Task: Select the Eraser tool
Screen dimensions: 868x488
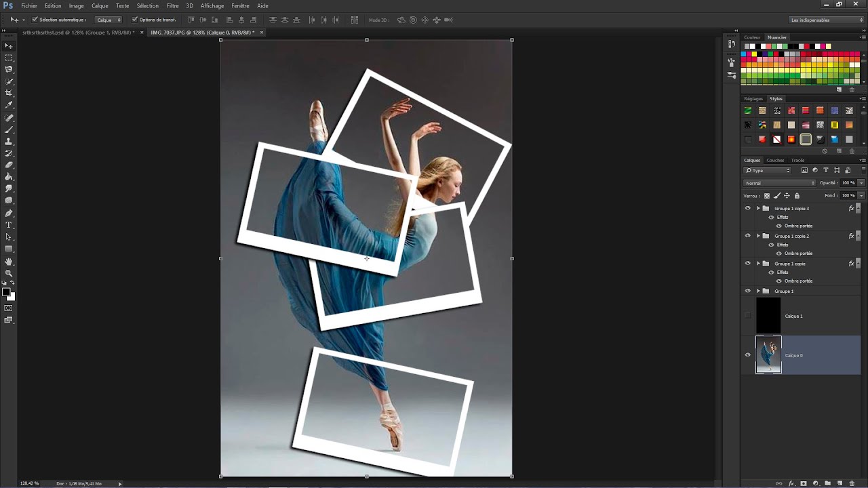Action: pos(9,165)
